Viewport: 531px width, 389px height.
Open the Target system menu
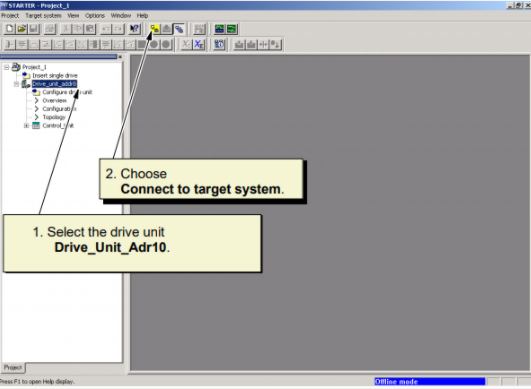pos(43,16)
